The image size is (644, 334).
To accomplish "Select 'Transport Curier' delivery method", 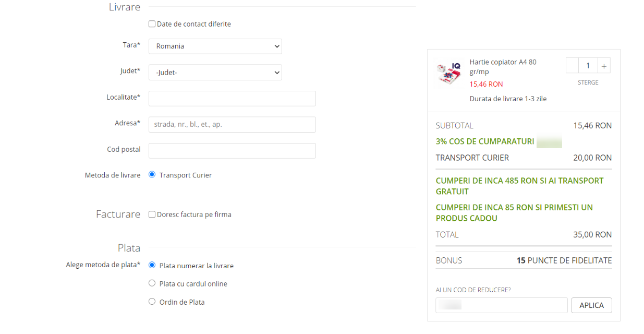I will [x=152, y=175].
